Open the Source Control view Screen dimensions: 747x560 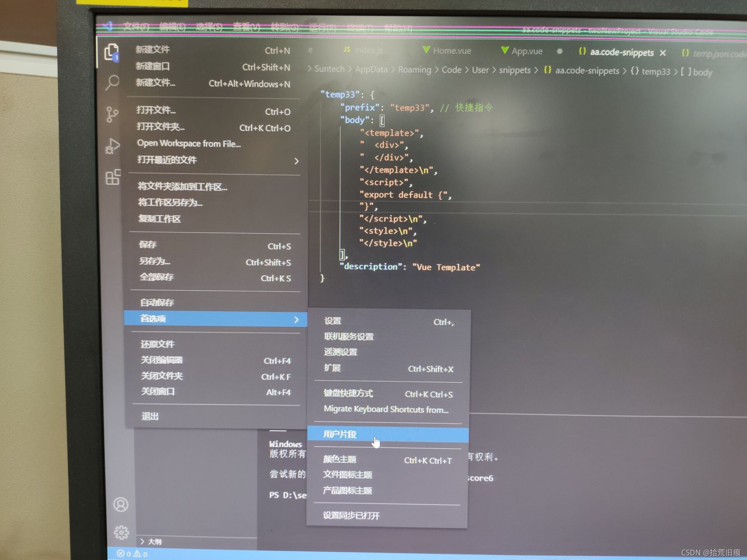(x=112, y=114)
